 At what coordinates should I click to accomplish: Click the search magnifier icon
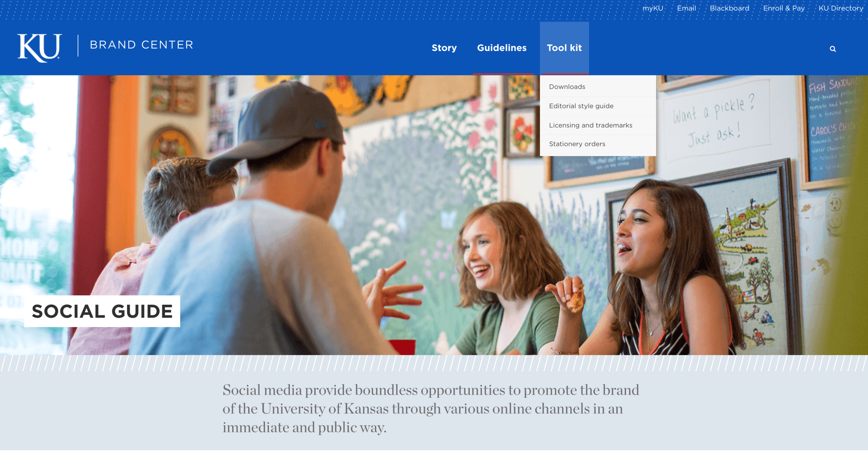[x=833, y=49]
